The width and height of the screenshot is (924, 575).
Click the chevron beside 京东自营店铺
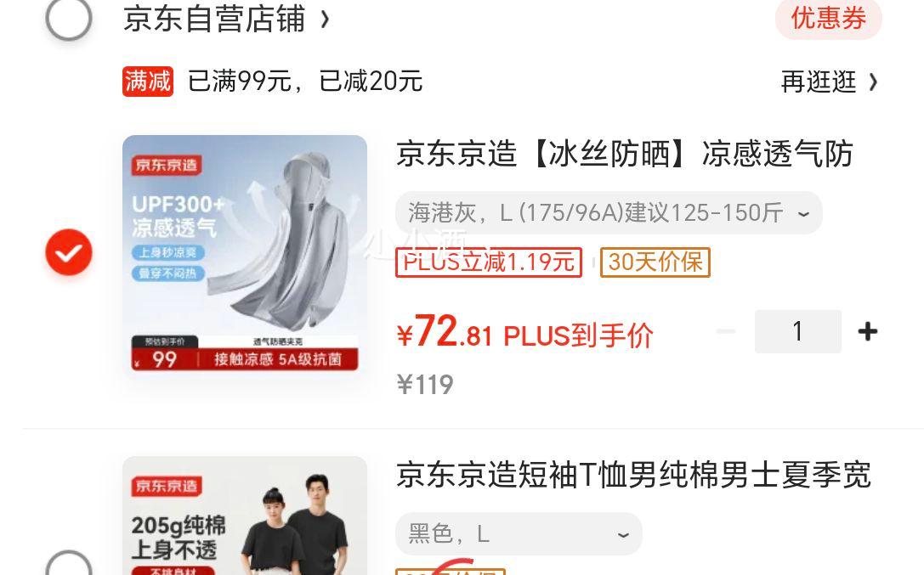324,20
